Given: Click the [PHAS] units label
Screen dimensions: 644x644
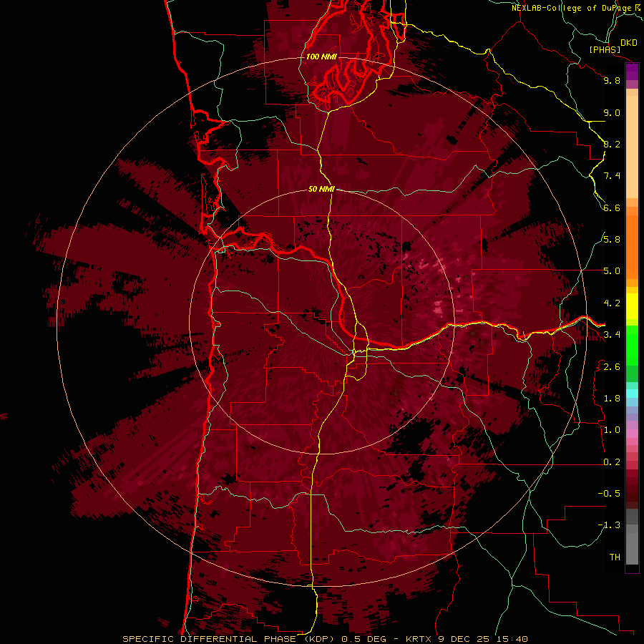Looking at the screenshot, I should 605,50.
